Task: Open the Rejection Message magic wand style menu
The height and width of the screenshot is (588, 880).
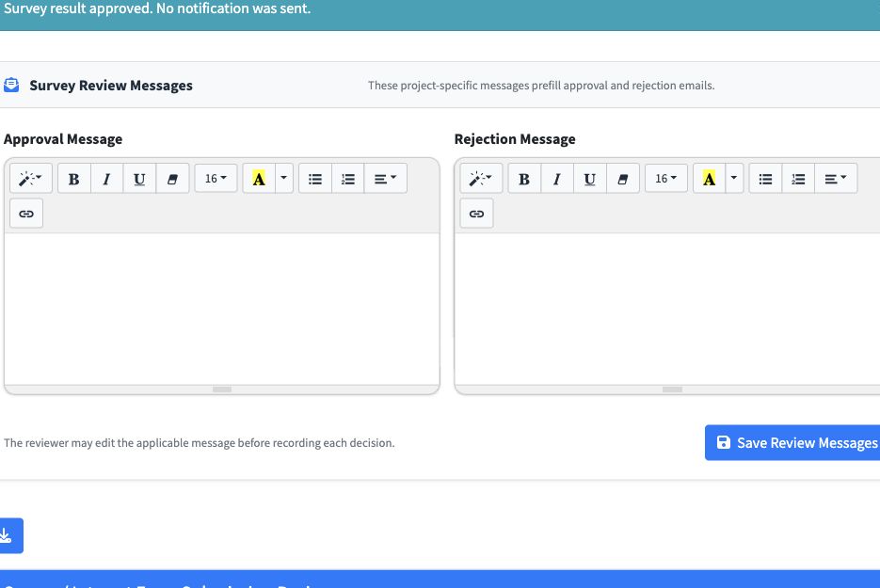Action: click(482, 179)
